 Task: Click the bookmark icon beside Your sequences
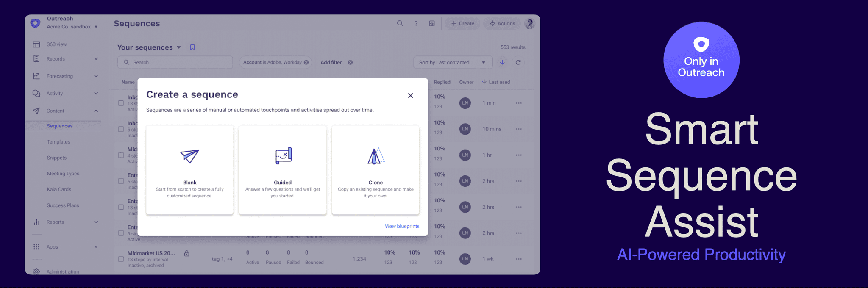pyautogui.click(x=192, y=47)
